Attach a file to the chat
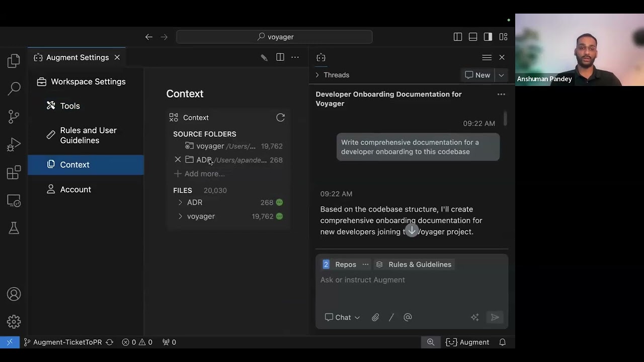This screenshot has width=644, height=362. [375, 317]
